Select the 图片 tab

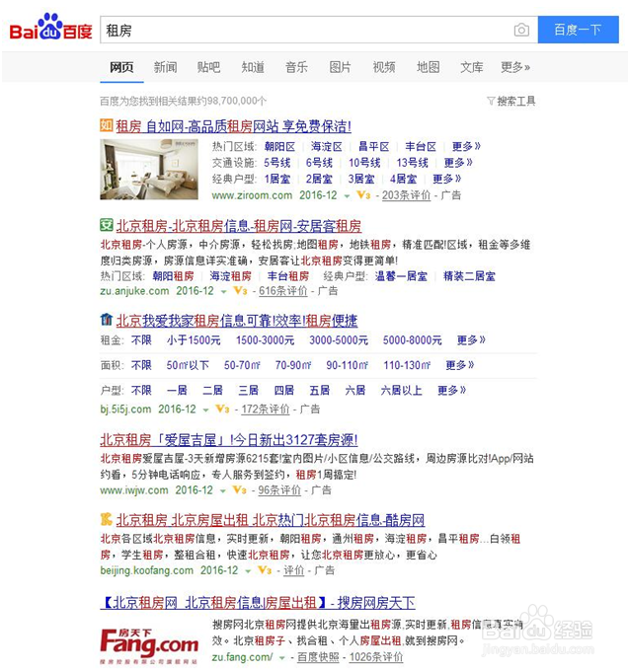click(340, 67)
